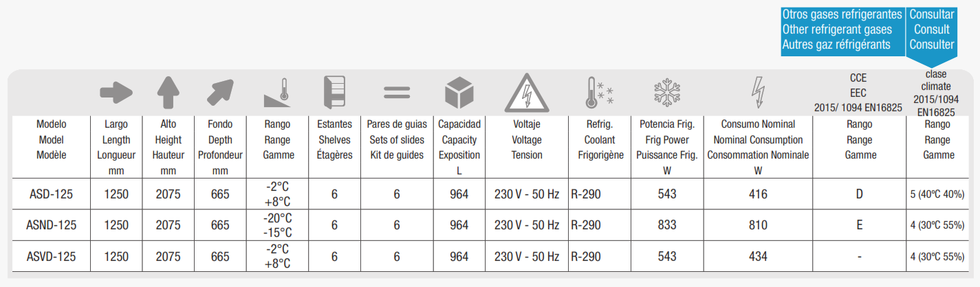980x287 pixels.
Task: Click the Consumo Nominal column header
Action: (x=758, y=124)
